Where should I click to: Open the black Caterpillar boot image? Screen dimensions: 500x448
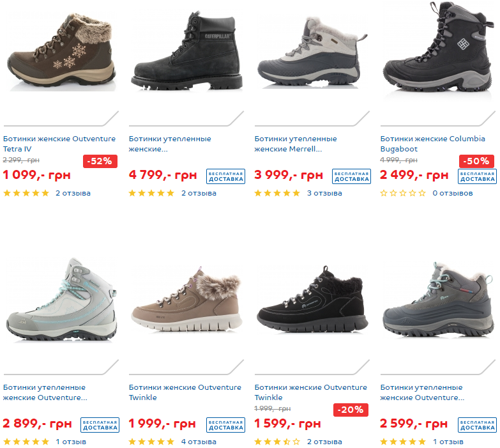click(x=186, y=50)
